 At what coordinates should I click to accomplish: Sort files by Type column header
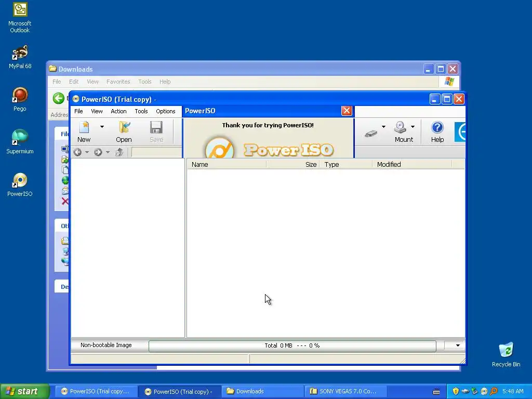pos(345,165)
